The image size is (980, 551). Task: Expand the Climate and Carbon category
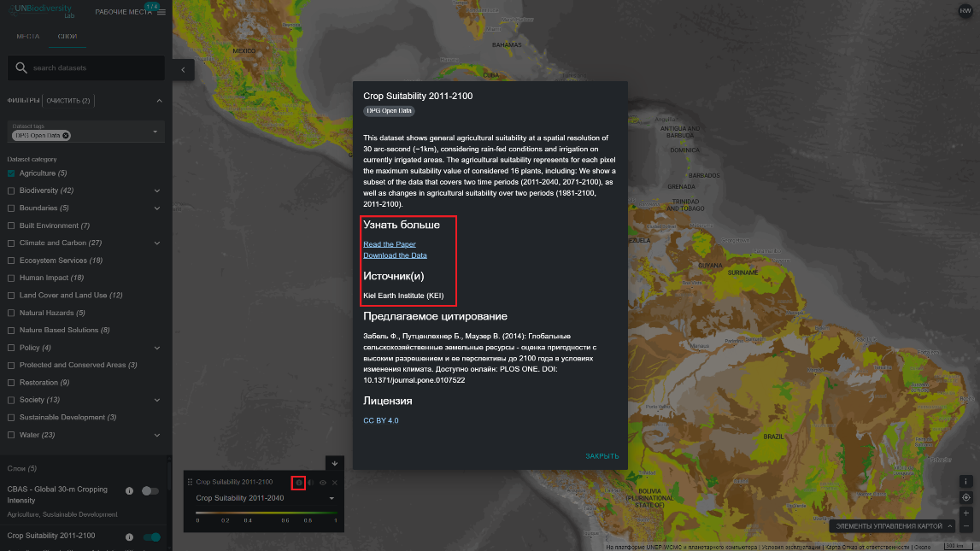pyautogui.click(x=157, y=243)
